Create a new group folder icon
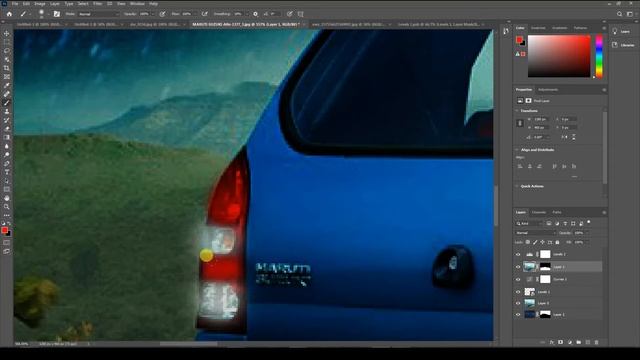Image resolution: width=640 pixels, height=360 pixels. tap(579, 342)
